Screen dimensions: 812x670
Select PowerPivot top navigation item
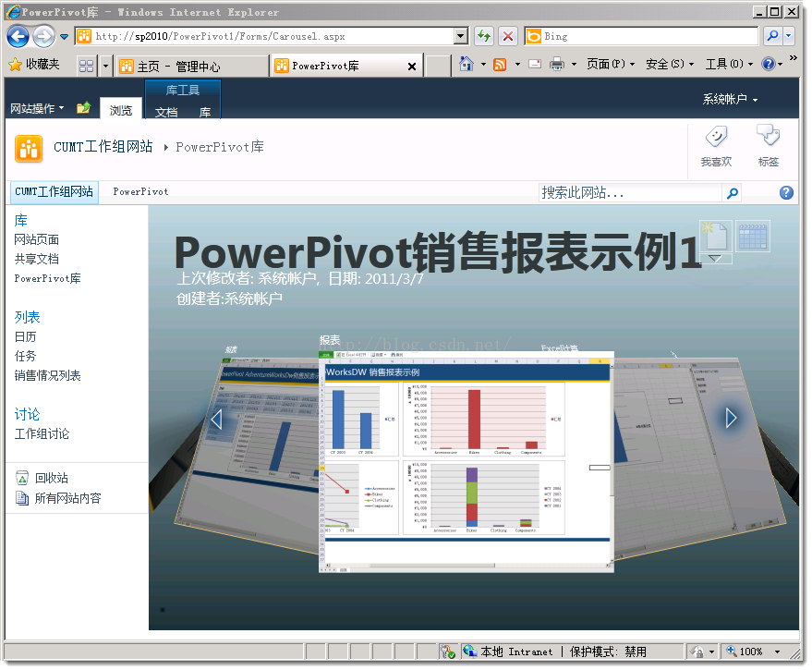tap(140, 191)
